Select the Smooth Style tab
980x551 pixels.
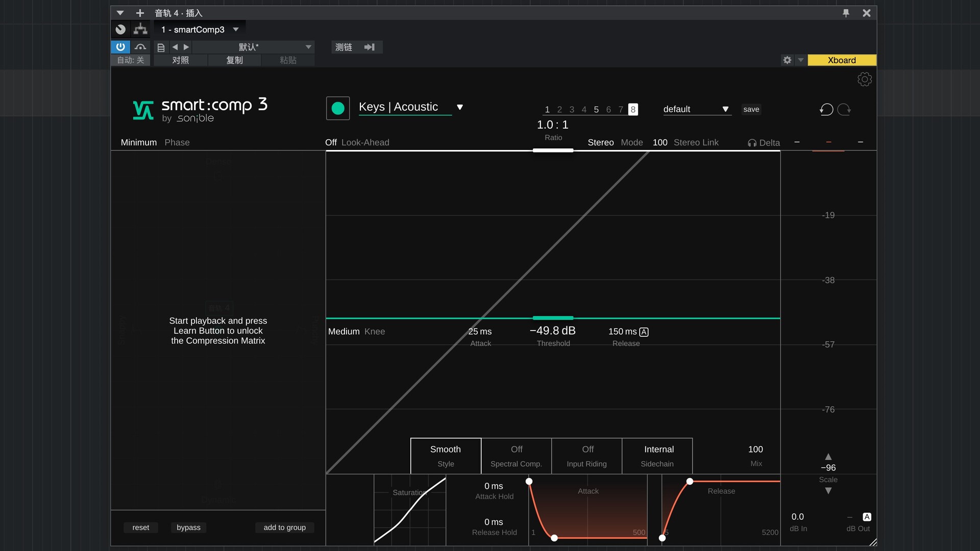[445, 456]
